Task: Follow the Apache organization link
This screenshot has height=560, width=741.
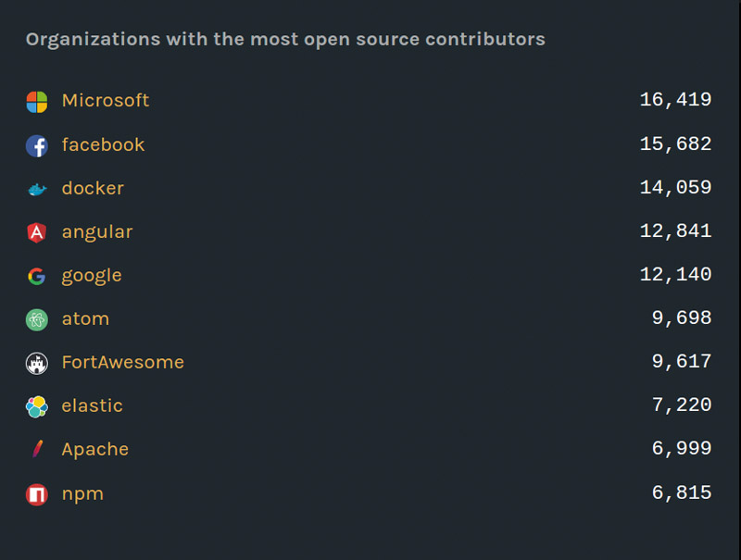Action: point(95,450)
